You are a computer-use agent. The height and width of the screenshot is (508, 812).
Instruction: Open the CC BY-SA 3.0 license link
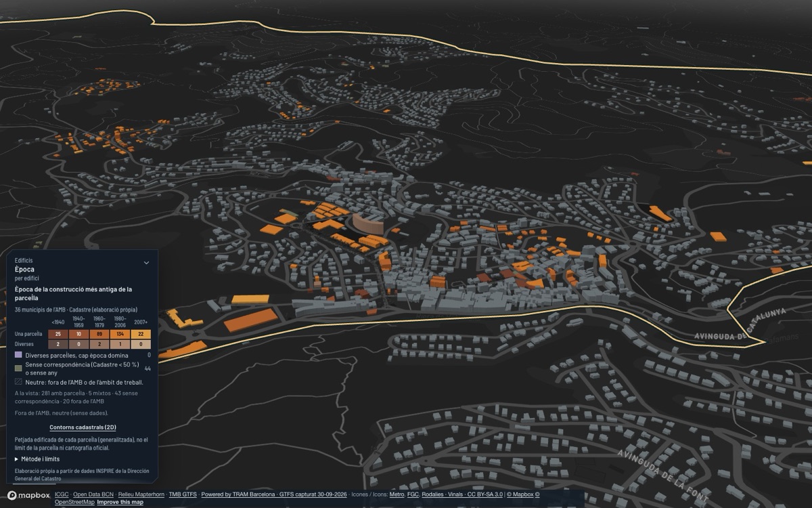(485, 494)
